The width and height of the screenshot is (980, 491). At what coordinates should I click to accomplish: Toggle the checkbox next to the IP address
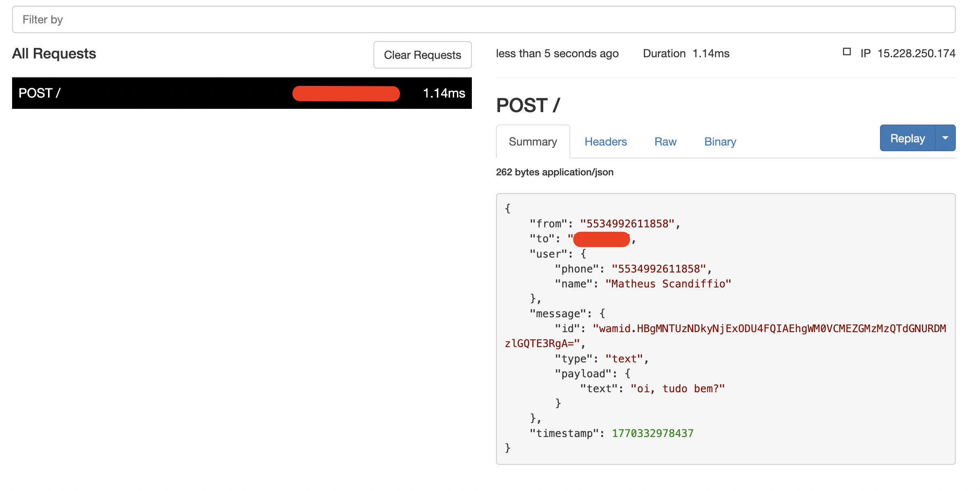click(x=847, y=52)
